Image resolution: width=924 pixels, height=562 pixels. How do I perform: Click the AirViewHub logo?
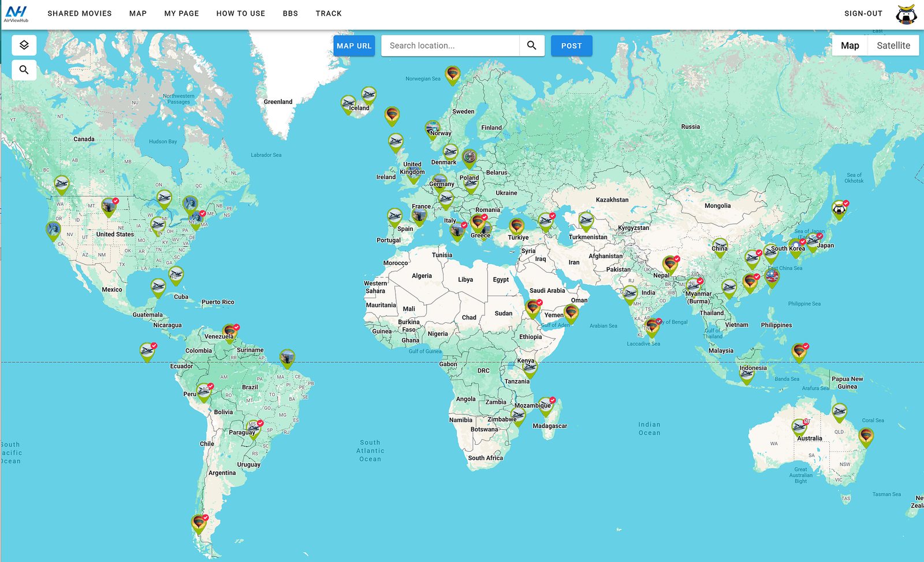click(16, 14)
